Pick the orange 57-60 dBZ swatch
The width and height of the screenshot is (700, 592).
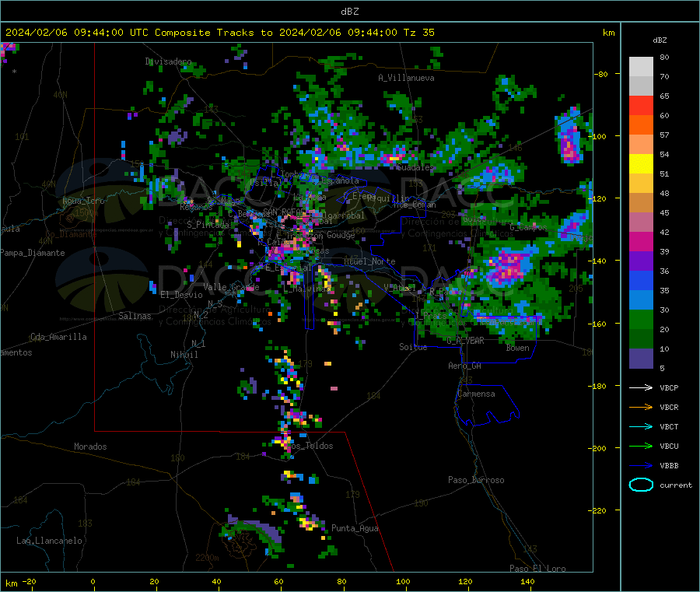(641, 125)
